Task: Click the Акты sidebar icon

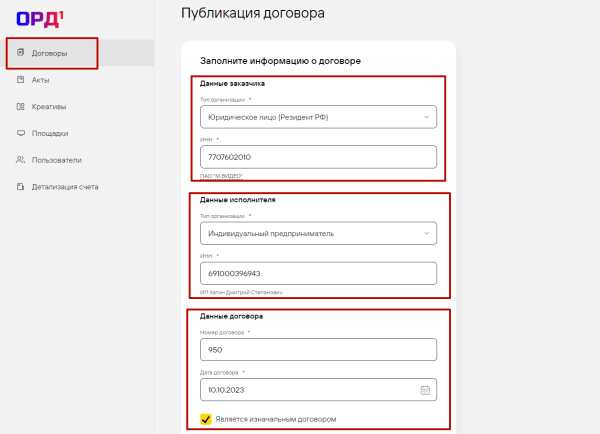Action: point(21,80)
